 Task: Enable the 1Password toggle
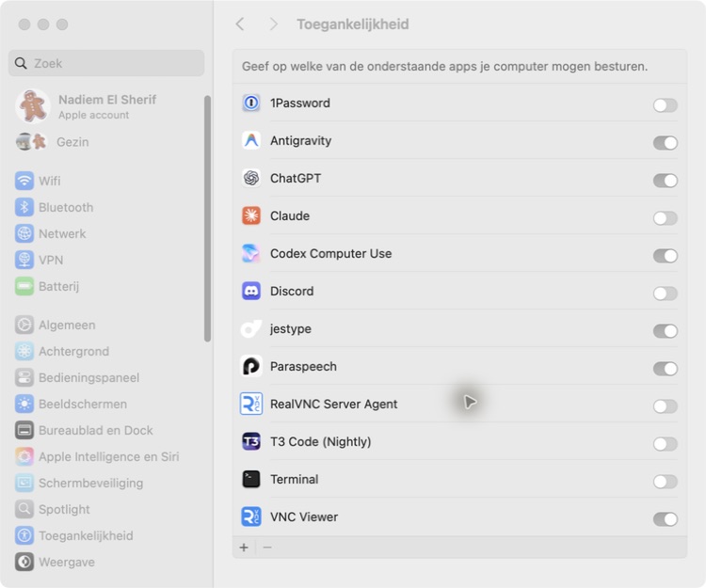665,105
